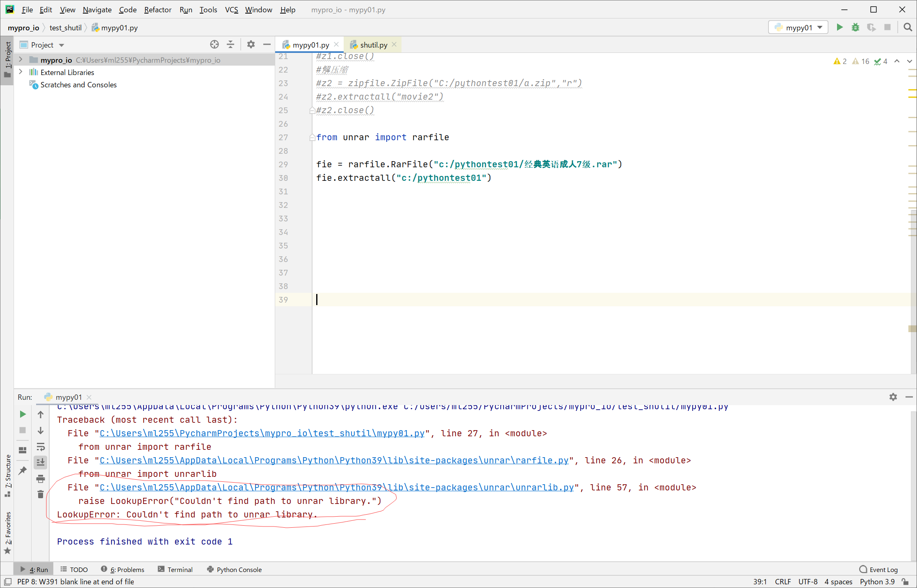Image resolution: width=917 pixels, height=588 pixels.
Task: Click the test_shutil breadcrumb
Action: click(65, 27)
